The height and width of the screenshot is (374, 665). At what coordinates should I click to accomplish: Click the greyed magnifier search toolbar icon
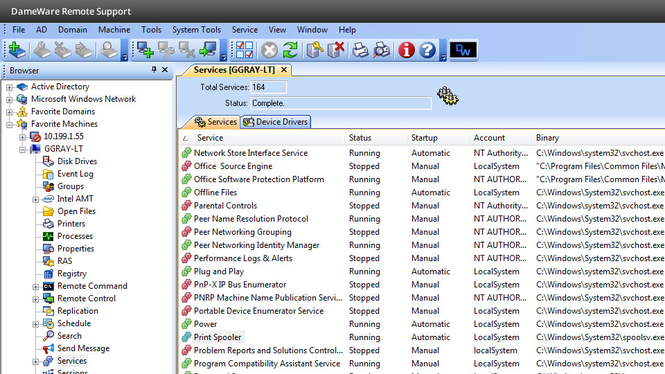tap(108, 50)
